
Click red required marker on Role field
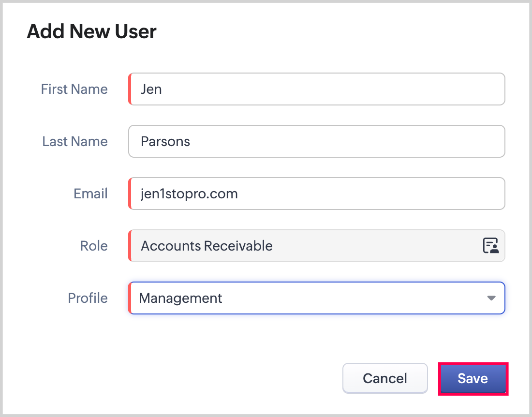pos(130,246)
